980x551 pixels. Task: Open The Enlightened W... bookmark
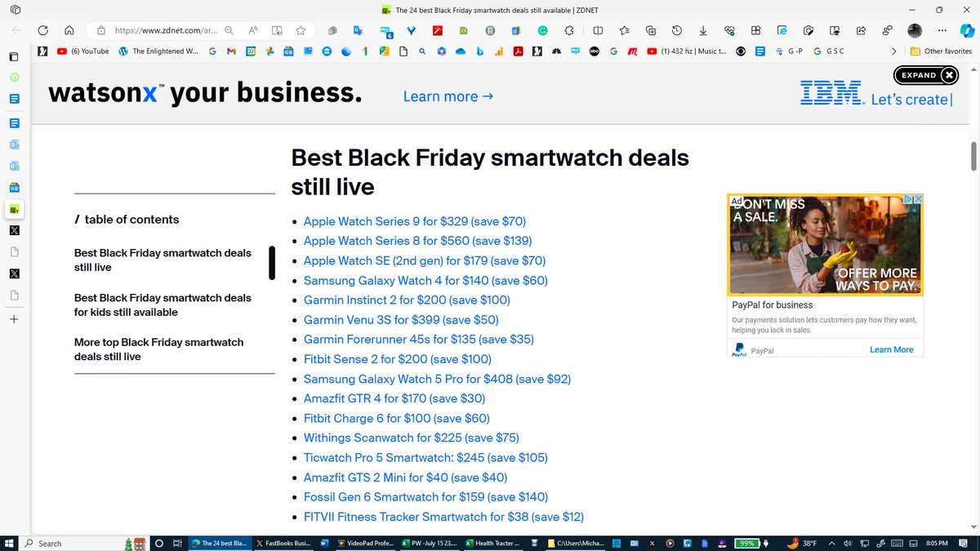(158, 51)
